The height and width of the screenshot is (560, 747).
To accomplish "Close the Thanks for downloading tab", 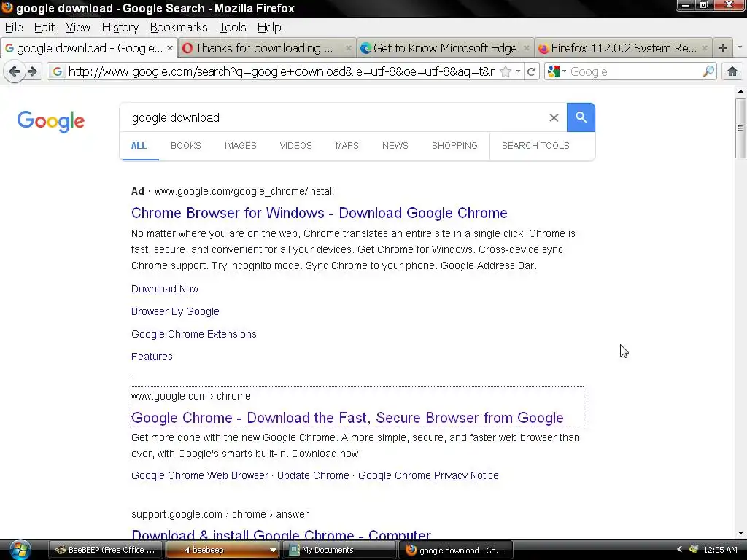I will click(348, 48).
